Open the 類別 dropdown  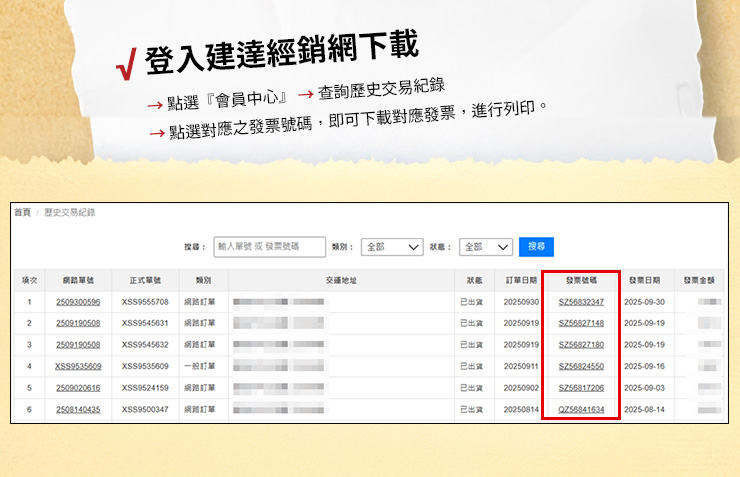pos(392,246)
